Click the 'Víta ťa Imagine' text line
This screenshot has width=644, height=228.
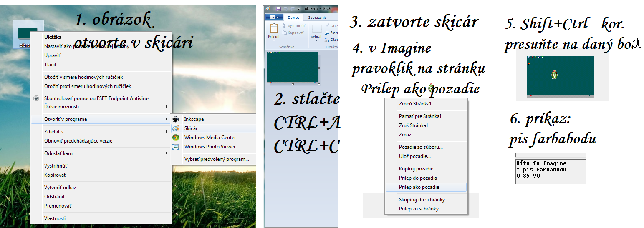pyautogui.click(x=541, y=163)
